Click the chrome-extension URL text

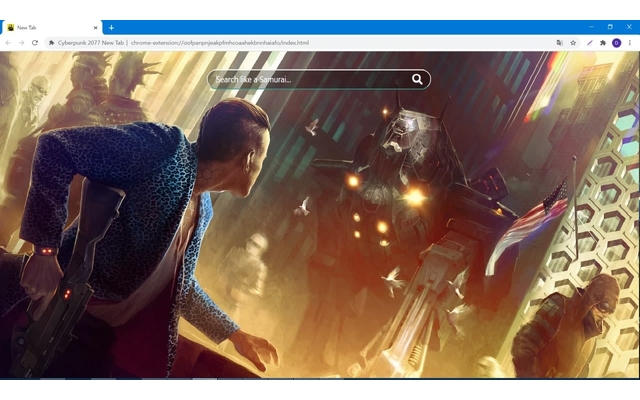[220, 42]
